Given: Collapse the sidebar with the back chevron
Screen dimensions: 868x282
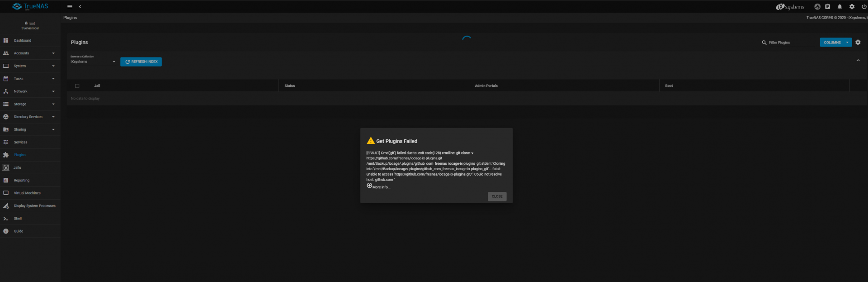Looking at the screenshot, I should 80,7.
